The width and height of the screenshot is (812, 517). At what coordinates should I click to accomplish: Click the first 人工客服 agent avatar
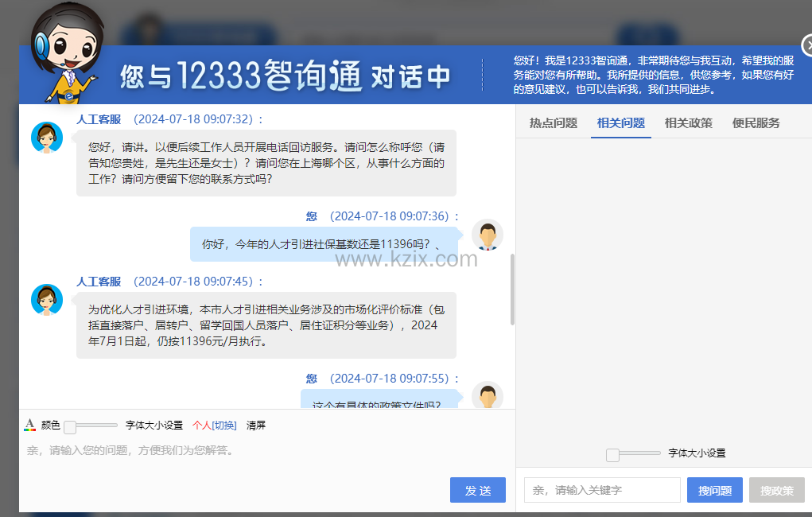(x=47, y=138)
